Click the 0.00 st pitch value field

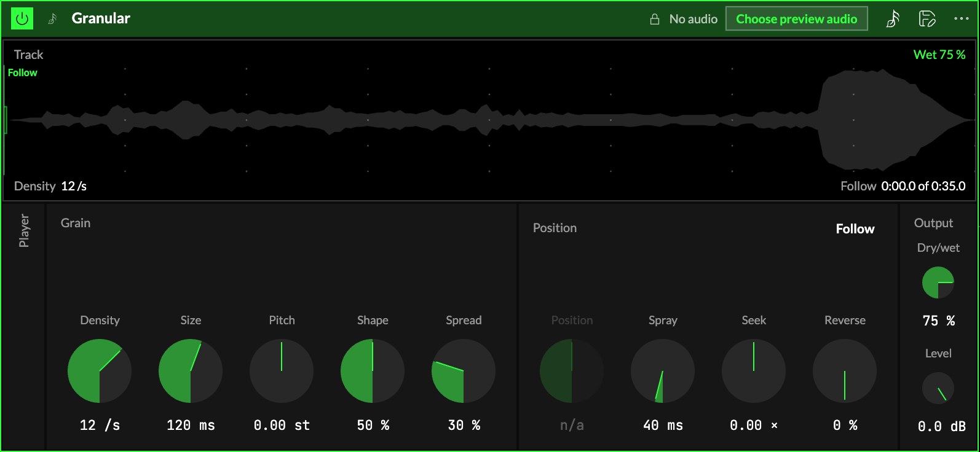(282, 425)
